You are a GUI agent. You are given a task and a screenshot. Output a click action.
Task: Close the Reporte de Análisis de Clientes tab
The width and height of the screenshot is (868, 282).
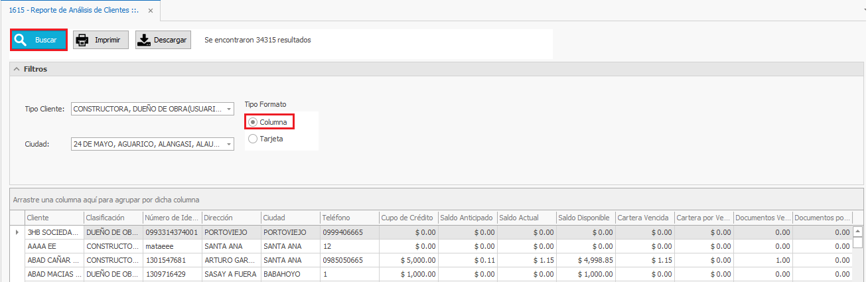pos(151,11)
